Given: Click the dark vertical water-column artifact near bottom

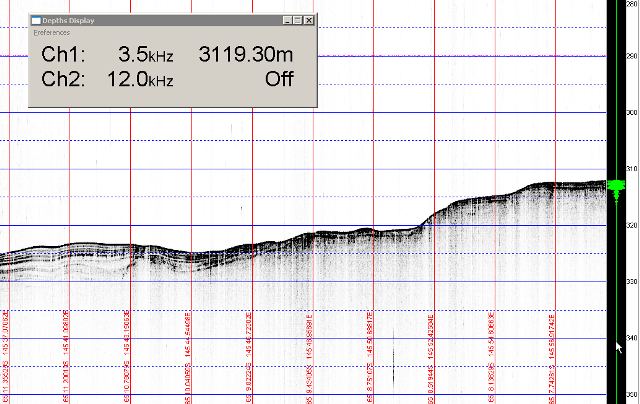Looking at the screenshot, I should [x=394, y=367].
